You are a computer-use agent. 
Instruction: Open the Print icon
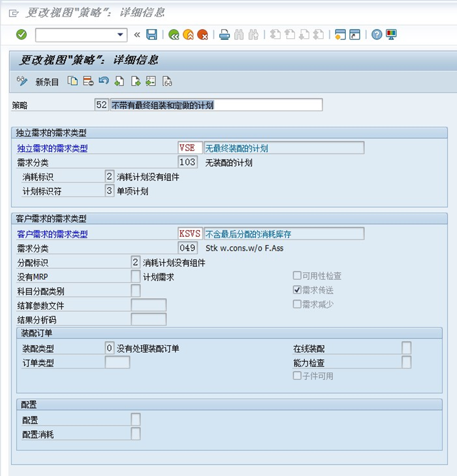tap(224, 34)
